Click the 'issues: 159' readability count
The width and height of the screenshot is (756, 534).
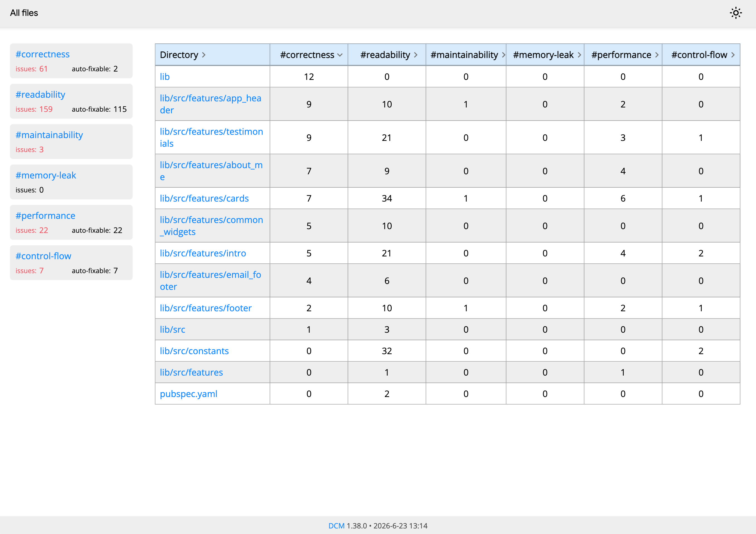(34, 109)
